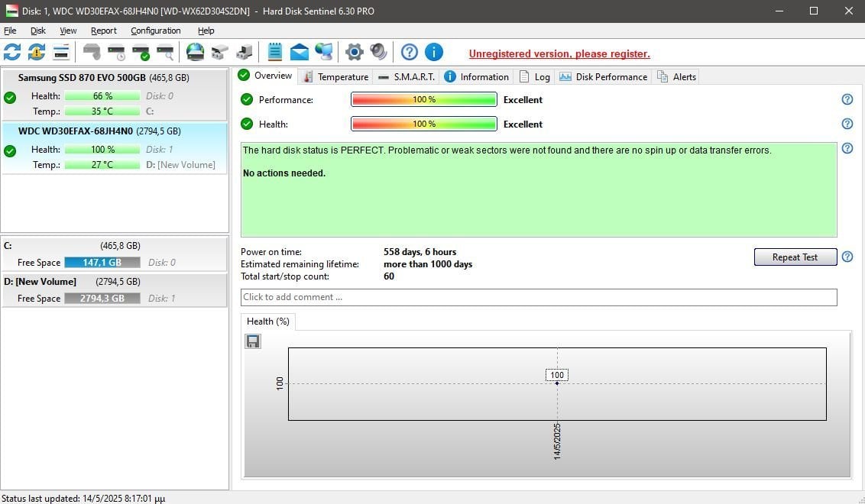Viewport: 865px width, 504px height.
Task: Click the green status icon of WDC disk
Action: coord(10,150)
